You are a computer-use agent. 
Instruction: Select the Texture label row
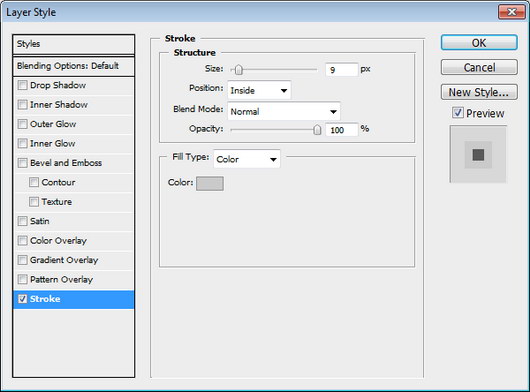tap(56, 202)
